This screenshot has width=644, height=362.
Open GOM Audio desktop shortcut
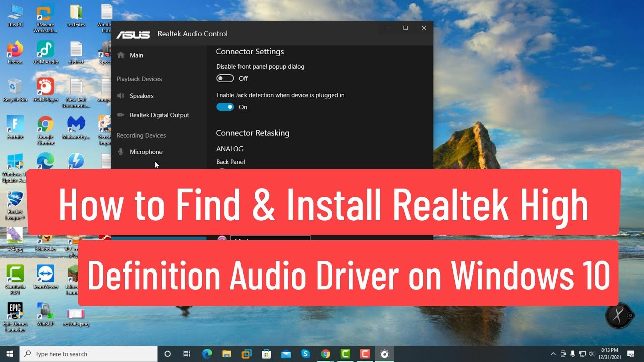click(x=46, y=53)
